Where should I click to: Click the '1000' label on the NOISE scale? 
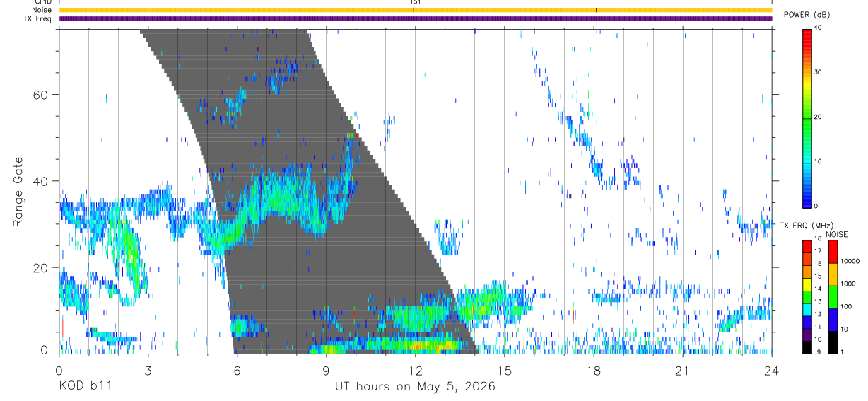(848, 284)
